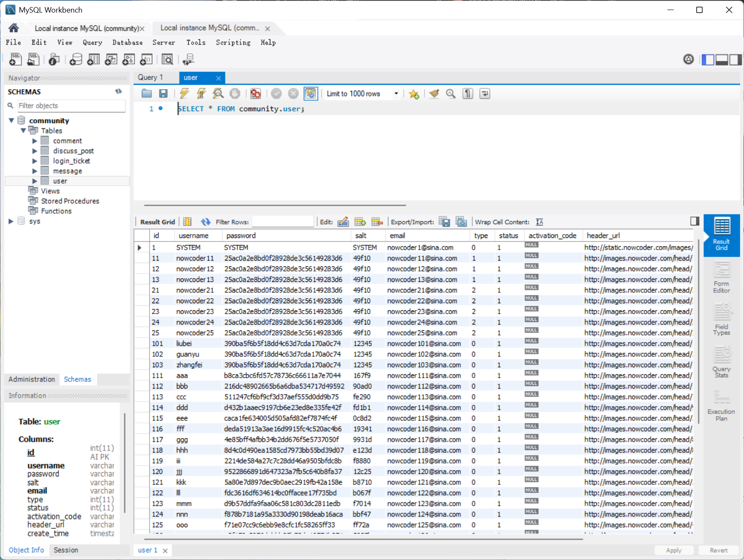Create a new function toolbar icon

coord(146,59)
